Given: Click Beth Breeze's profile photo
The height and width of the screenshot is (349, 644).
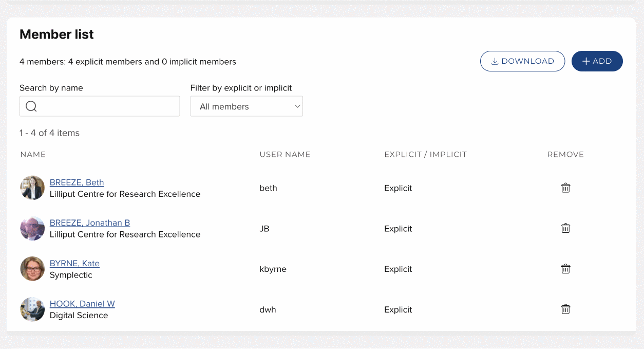Looking at the screenshot, I should point(32,188).
